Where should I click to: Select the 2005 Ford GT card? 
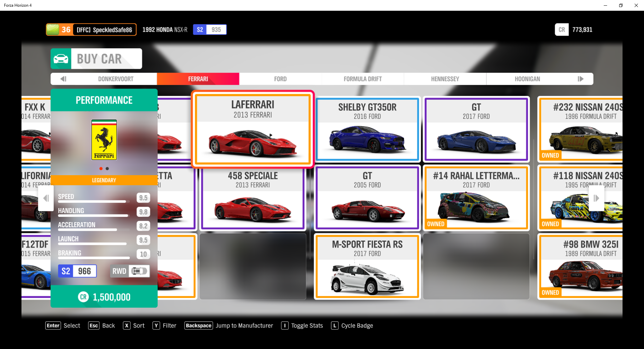(x=367, y=198)
